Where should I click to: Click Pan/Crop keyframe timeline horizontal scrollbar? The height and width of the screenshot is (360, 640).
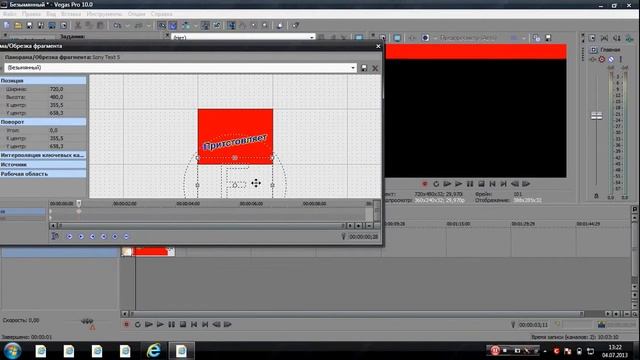tap(201, 225)
